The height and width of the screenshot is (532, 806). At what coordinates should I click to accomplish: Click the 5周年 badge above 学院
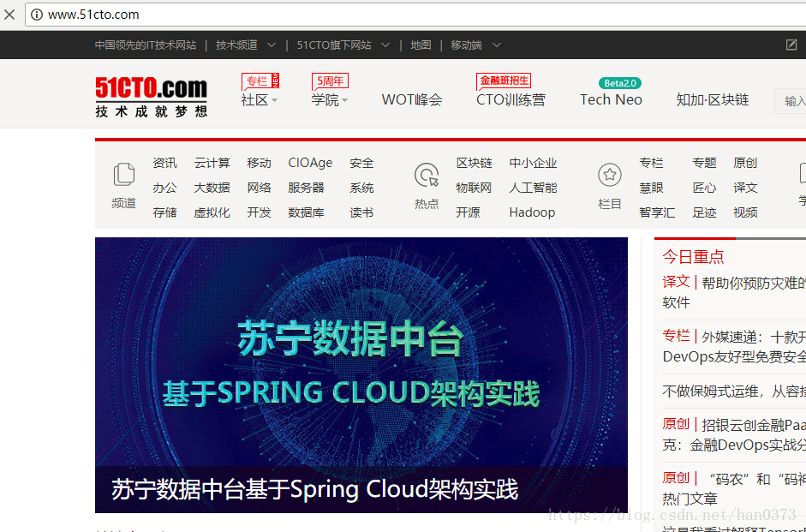[330, 81]
